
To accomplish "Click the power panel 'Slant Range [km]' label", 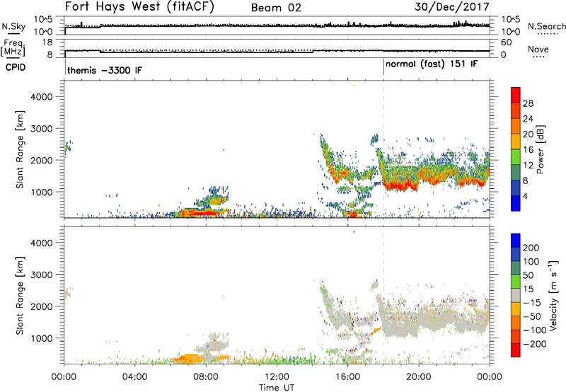I will coord(20,149).
